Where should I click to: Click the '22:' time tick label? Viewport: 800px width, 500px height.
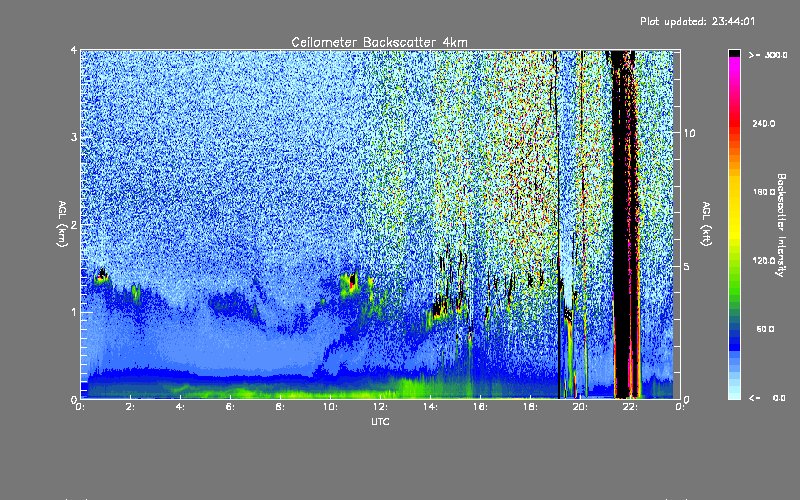[x=630, y=407]
